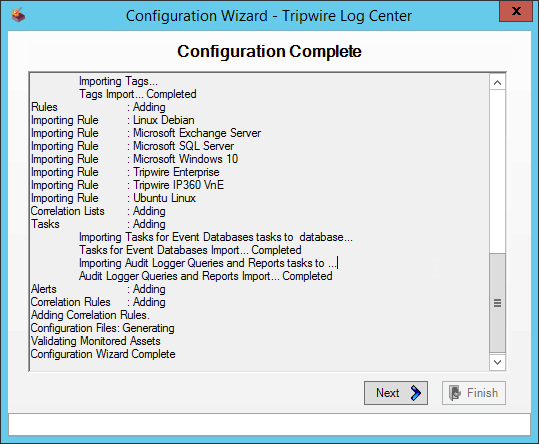Click the blue arrow icon on Next
This screenshot has width=539, height=444.
(x=416, y=393)
